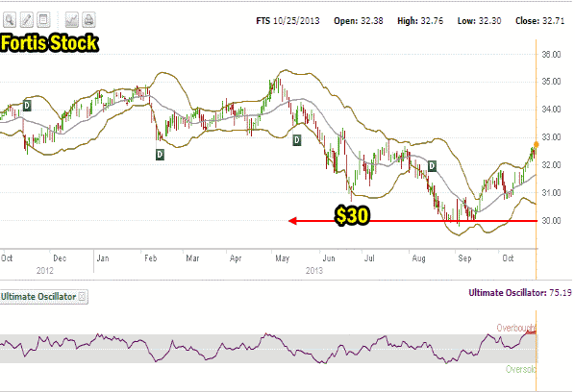Screen dimensions: 575x392
Task: Click the 33.00 price axis label
Action: [x=552, y=137]
